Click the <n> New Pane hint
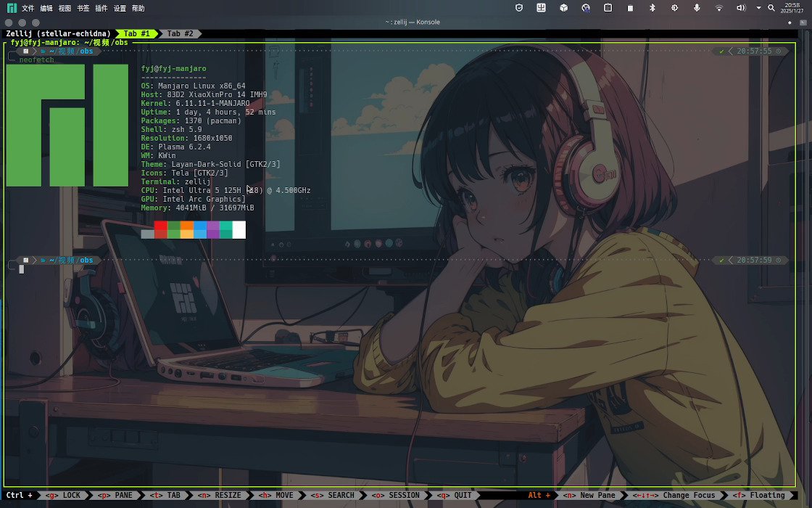The height and width of the screenshot is (508, 812). click(x=590, y=496)
